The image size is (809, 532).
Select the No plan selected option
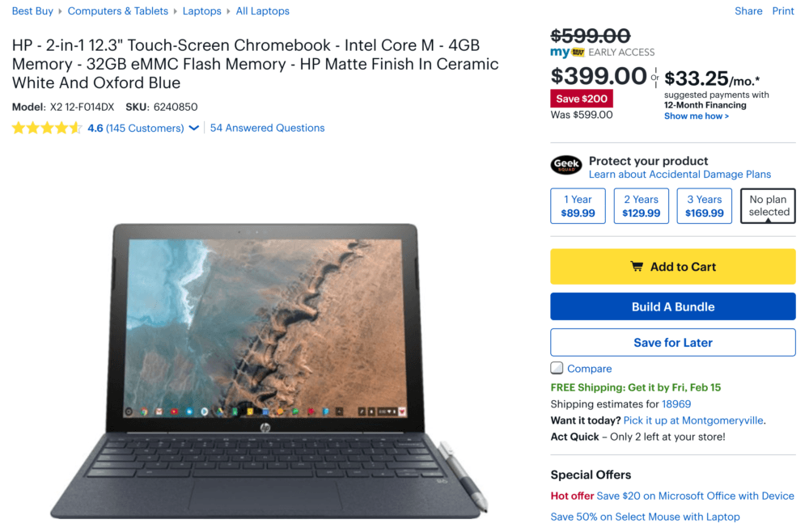pos(769,205)
